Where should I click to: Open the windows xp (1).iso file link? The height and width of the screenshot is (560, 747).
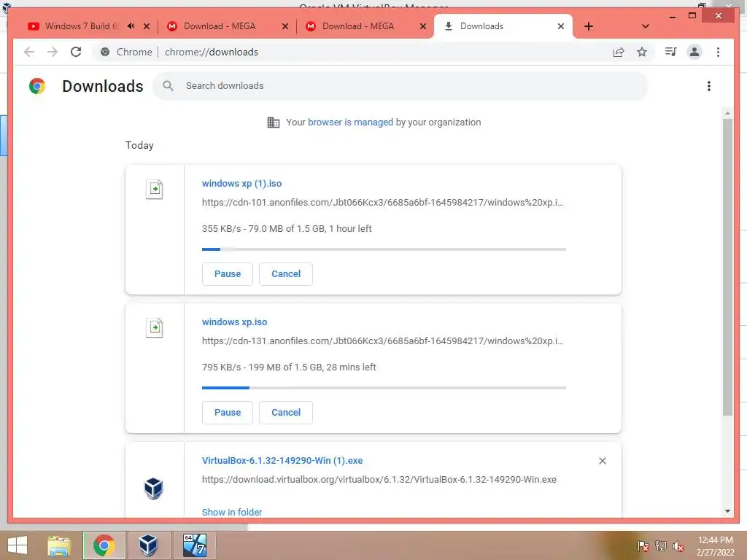pyautogui.click(x=241, y=183)
